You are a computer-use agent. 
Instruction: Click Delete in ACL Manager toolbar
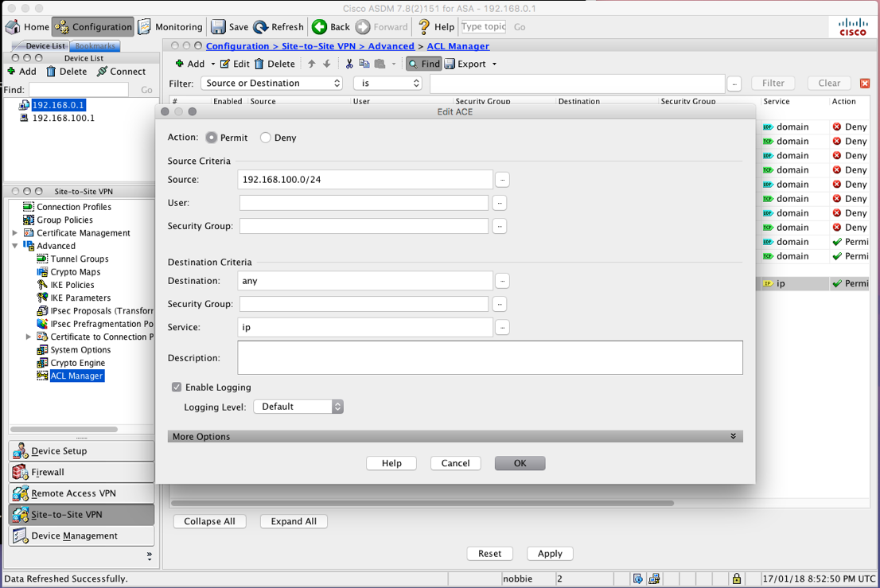[275, 64]
